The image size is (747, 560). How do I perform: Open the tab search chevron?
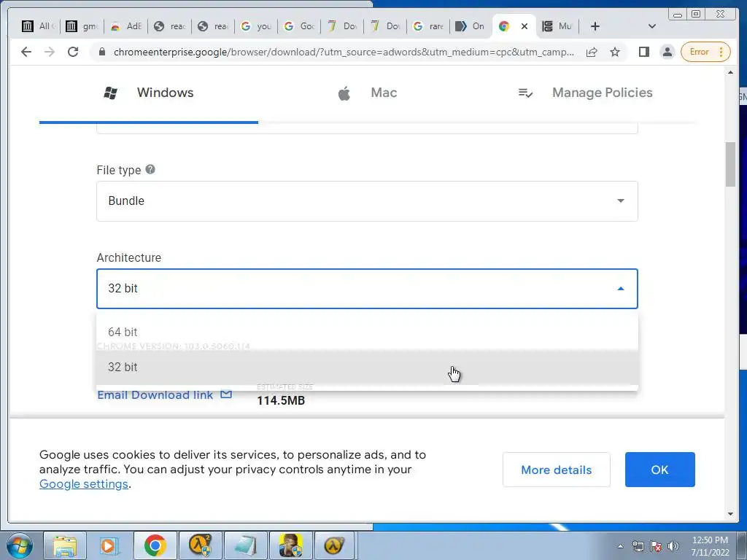coord(652,26)
